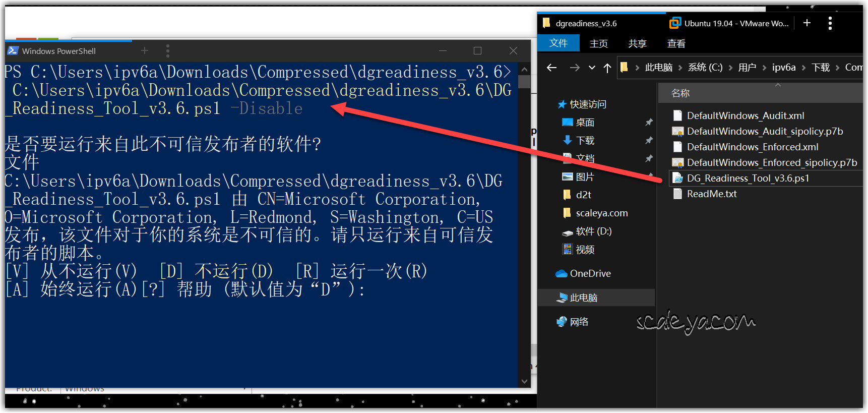Open 软件 (D:) drive in sidebar

593,231
